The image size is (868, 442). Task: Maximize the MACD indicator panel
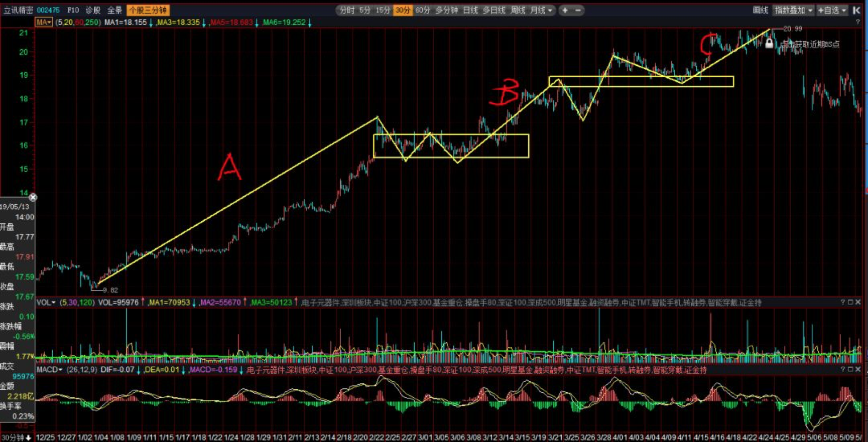pyautogui.click(x=850, y=369)
